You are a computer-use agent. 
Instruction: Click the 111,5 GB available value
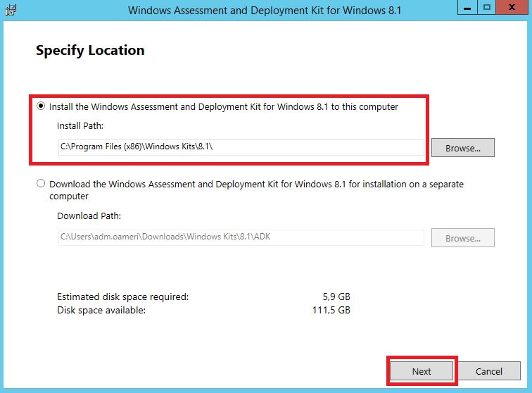(331, 310)
